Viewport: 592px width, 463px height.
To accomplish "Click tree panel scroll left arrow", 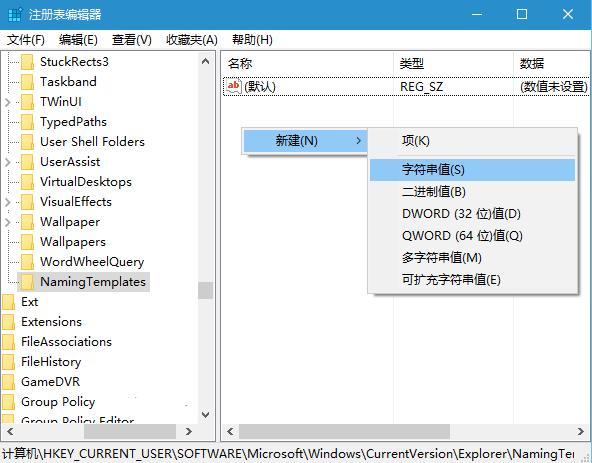I will tap(9, 431).
